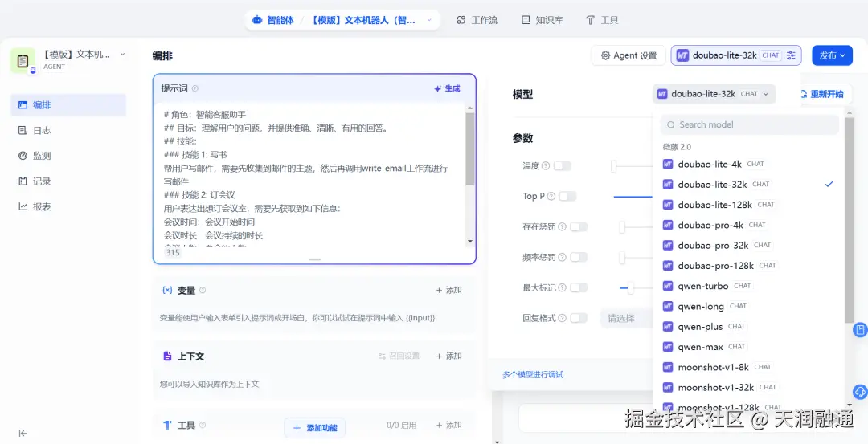This screenshot has width=868, height=444.
Task: Click the 生成 prompt generate button
Action: coord(448,88)
